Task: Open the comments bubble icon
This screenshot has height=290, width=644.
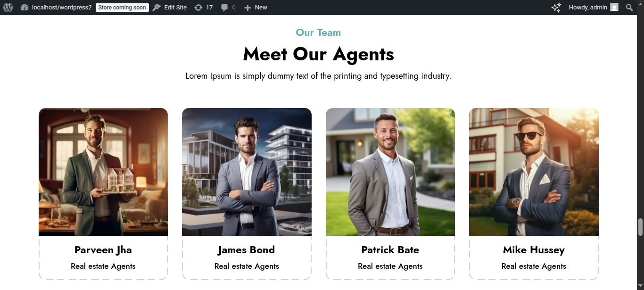Action: click(x=225, y=8)
